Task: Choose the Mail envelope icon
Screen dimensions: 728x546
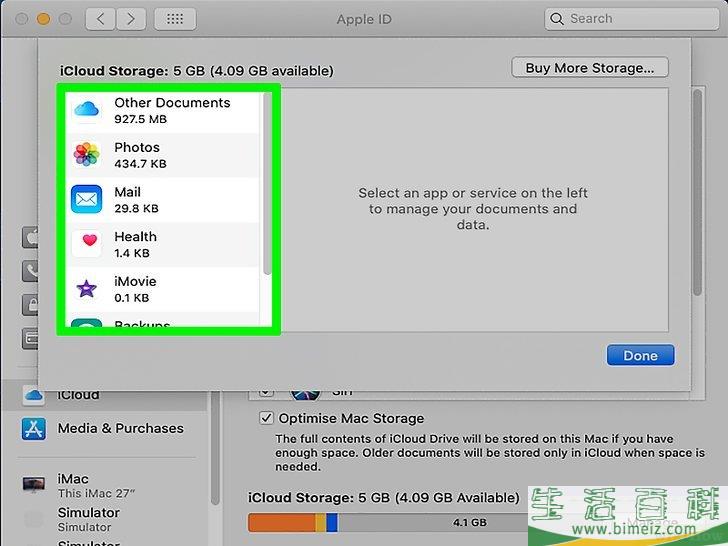Action: (86, 199)
